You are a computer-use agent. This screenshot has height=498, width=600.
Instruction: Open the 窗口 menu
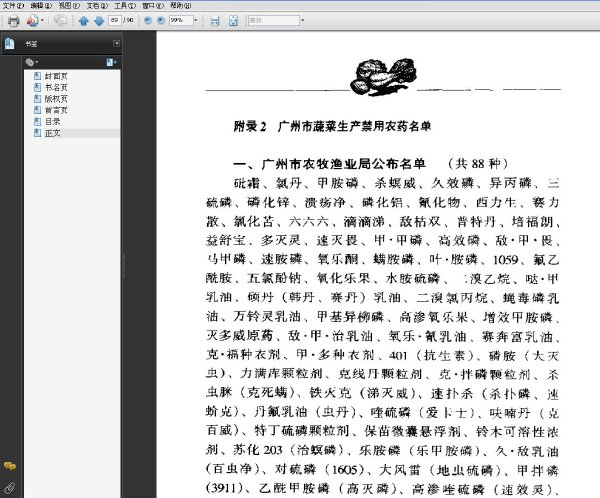pyautogui.click(x=153, y=5)
